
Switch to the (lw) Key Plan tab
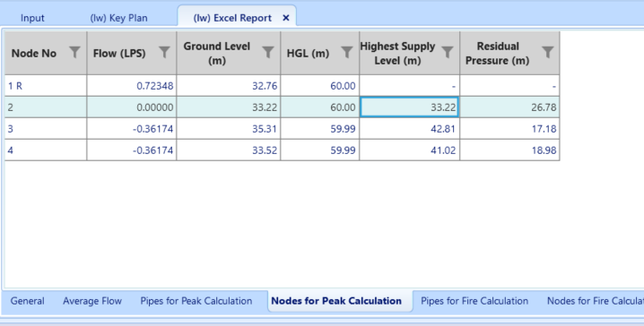click(118, 18)
